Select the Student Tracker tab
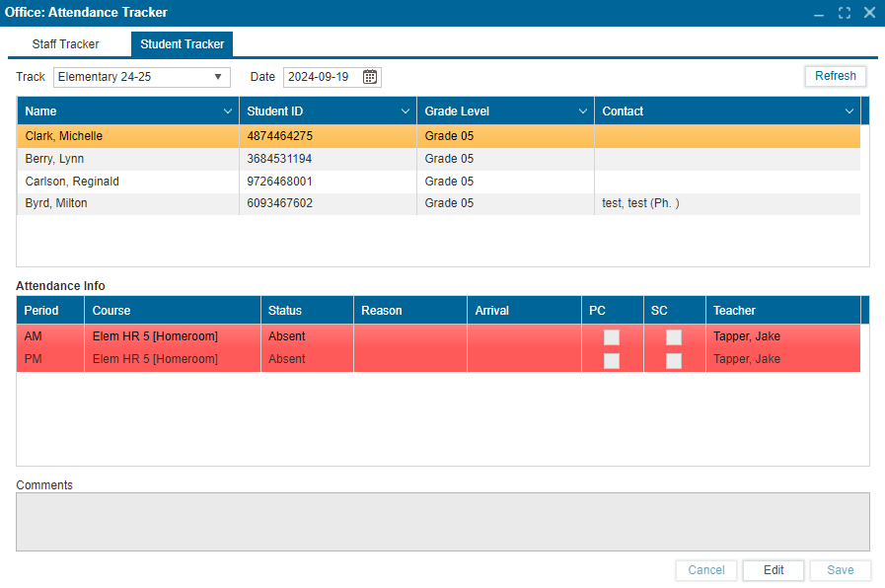Viewport: 885px width, 588px height. [x=182, y=43]
